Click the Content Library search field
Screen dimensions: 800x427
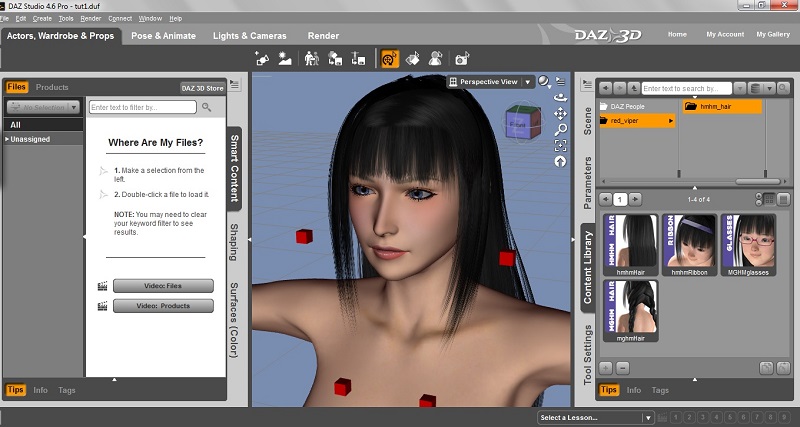(687, 88)
